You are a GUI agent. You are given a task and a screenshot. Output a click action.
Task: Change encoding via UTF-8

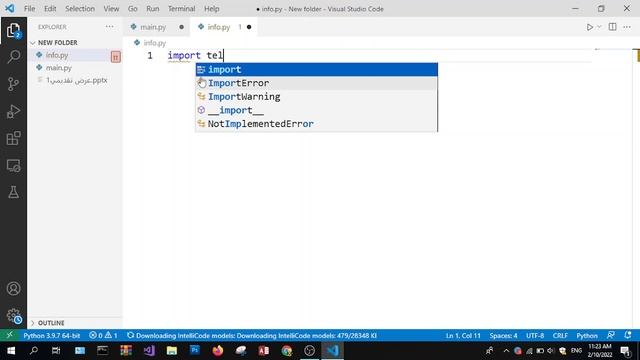tap(535, 336)
